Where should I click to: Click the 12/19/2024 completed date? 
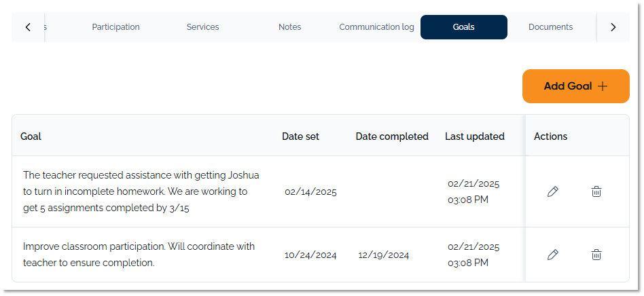(384, 255)
